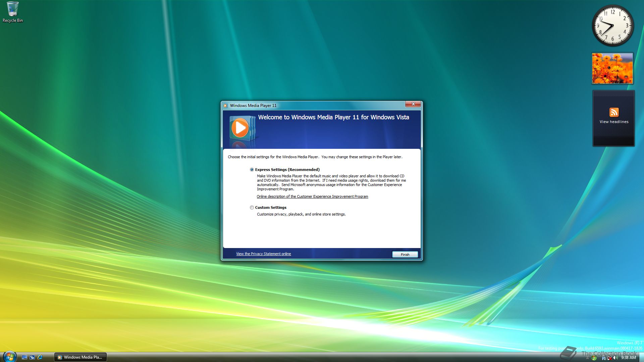
Task: Click the 9:38 AM taskbar clock
Action: (628, 358)
